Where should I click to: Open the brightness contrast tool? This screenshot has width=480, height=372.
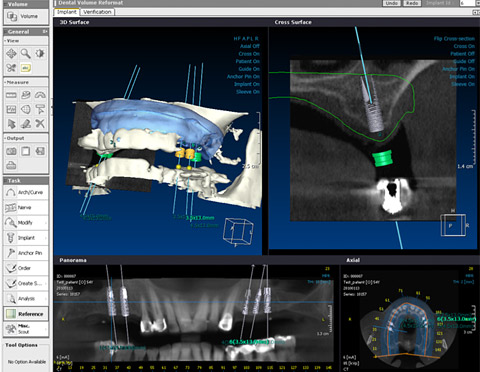click(x=40, y=53)
